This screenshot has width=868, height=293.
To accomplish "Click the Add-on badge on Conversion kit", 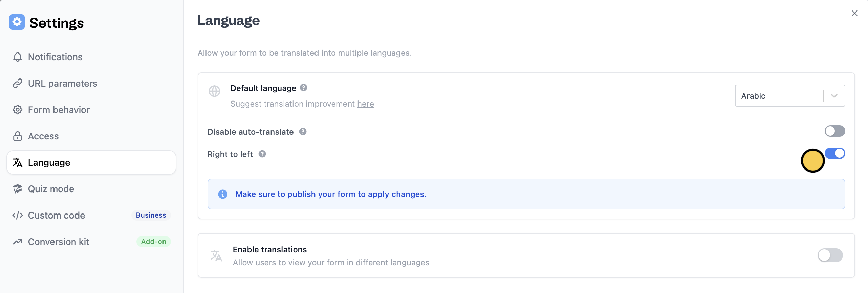I will pyautogui.click(x=154, y=242).
